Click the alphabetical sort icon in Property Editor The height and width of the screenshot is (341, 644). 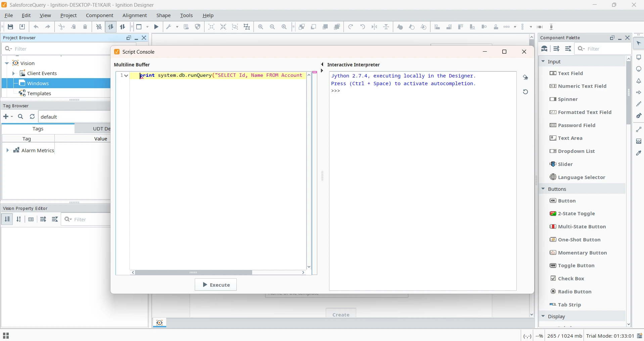(x=19, y=220)
